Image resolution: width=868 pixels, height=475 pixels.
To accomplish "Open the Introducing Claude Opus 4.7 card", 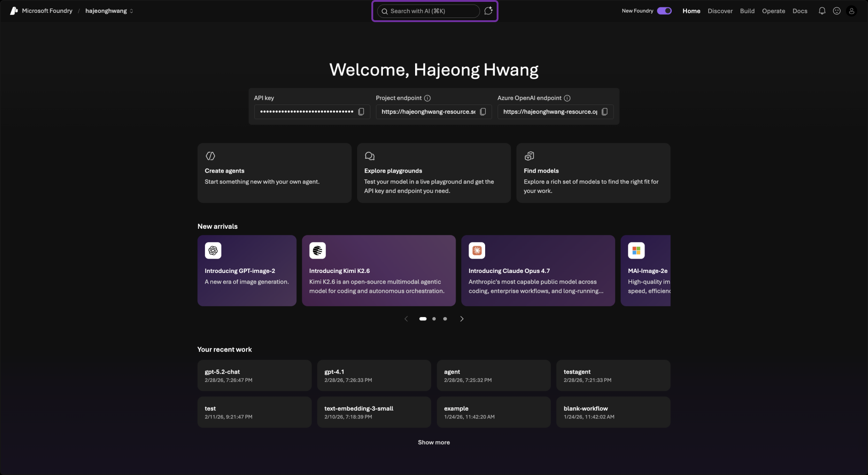I will (x=538, y=271).
